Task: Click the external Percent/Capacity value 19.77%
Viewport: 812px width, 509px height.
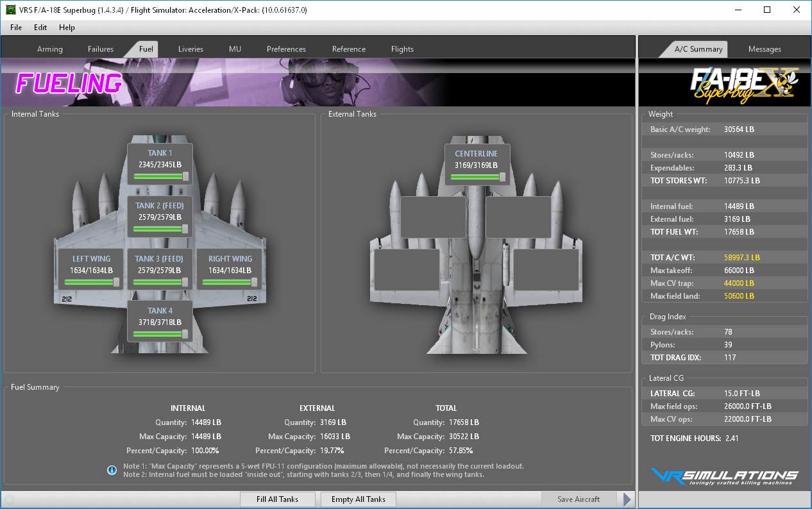Action: tap(332, 451)
